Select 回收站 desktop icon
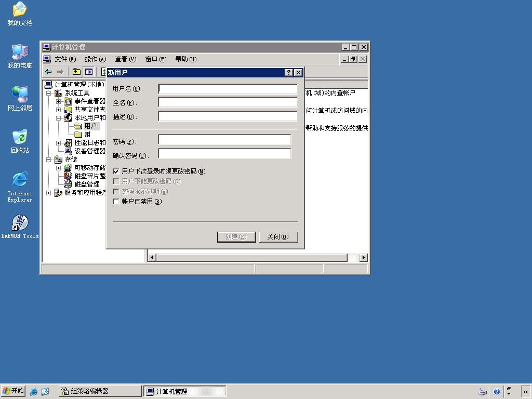The height and width of the screenshot is (399, 532). point(20,141)
